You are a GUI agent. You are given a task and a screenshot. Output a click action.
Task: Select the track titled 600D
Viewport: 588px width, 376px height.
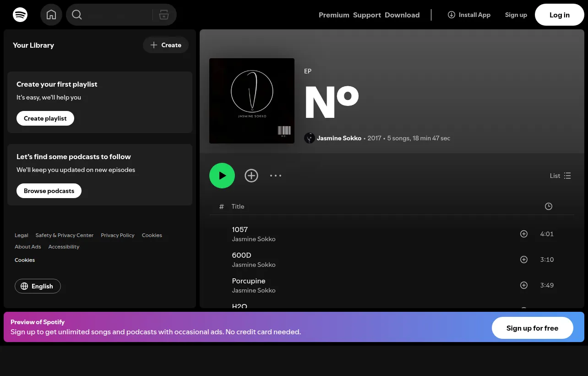[242, 255]
